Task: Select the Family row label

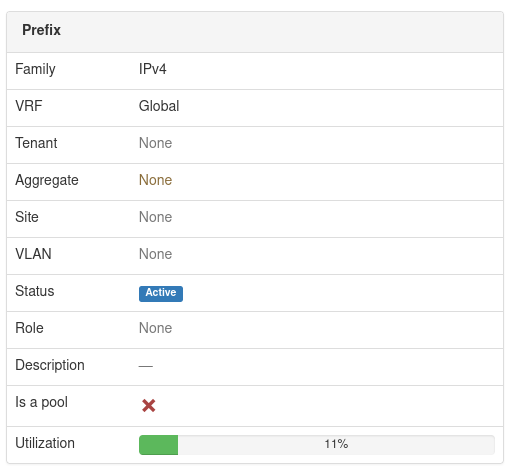Action: click(35, 69)
